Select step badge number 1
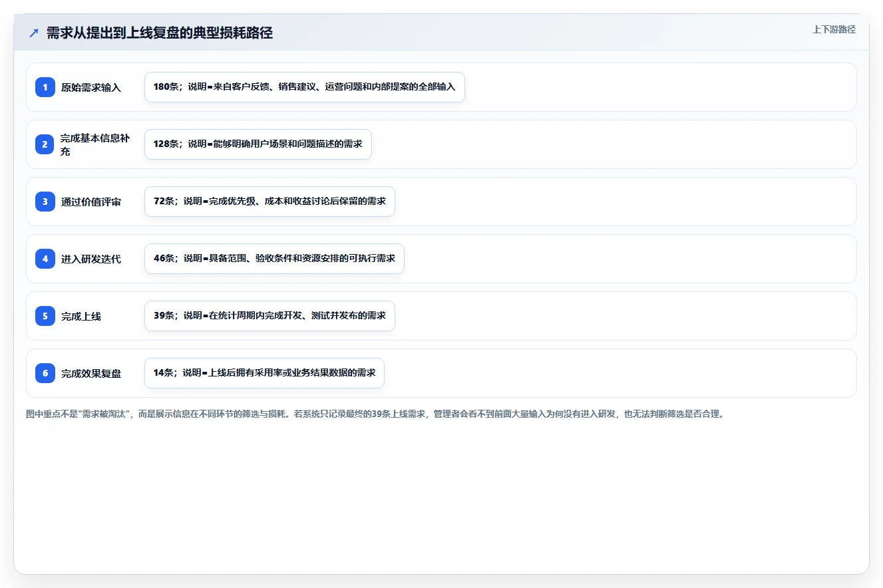883x588 pixels. click(x=45, y=87)
